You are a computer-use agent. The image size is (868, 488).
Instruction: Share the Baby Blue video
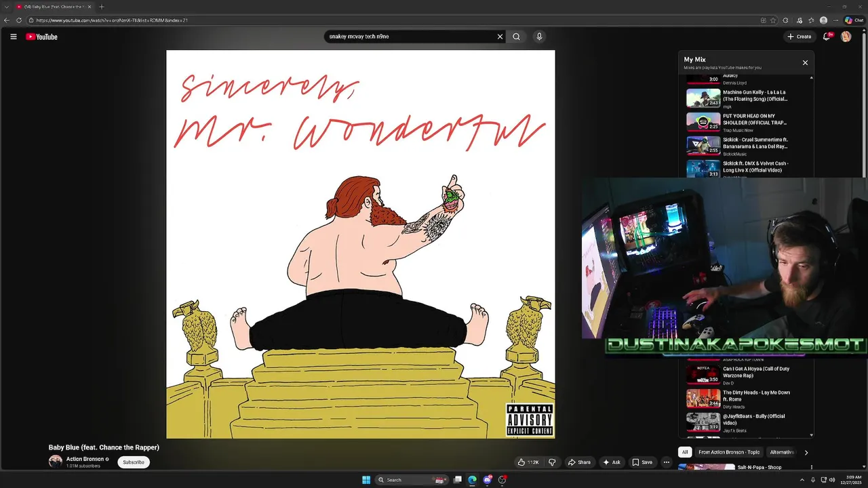tap(579, 462)
